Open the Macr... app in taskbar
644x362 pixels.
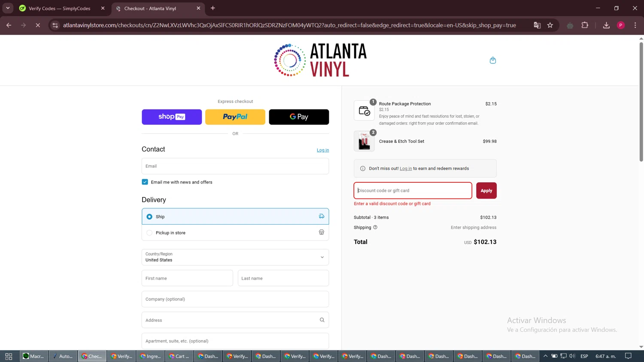click(x=33, y=356)
